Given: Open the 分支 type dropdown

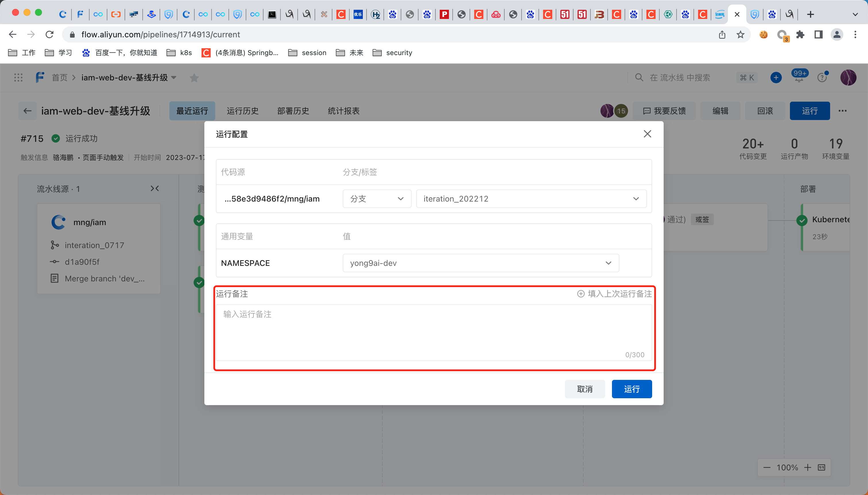Looking at the screenshot, I should (377, 198).
